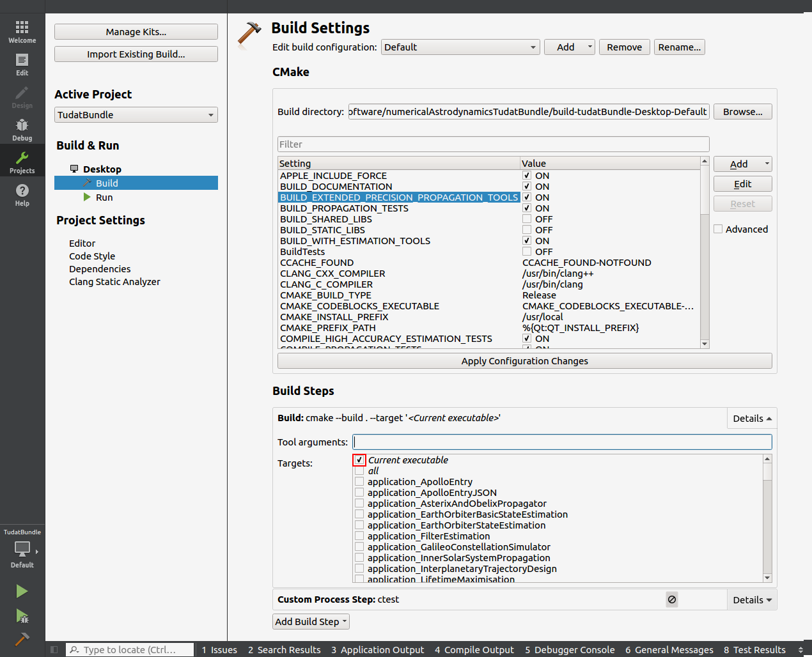Open the Compile Output pane
The width and height of the screenshot is (812, 657).
(x=474, y=650)
